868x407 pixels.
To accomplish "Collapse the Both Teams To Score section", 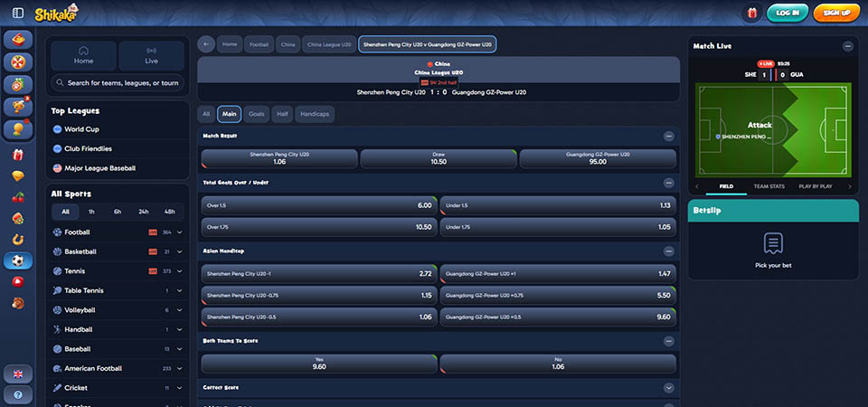I will pos(669,341).
